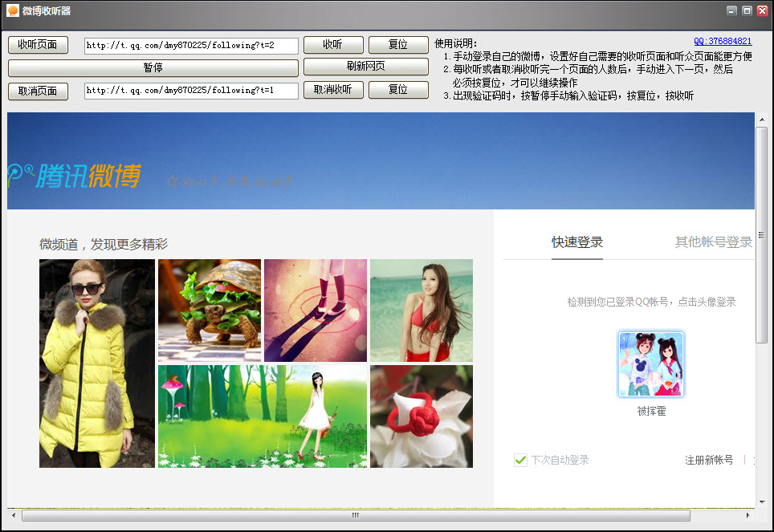This screenshot has height=532, width=774.
Task: Open the turtle burger photo
Action: coord(210,311)
